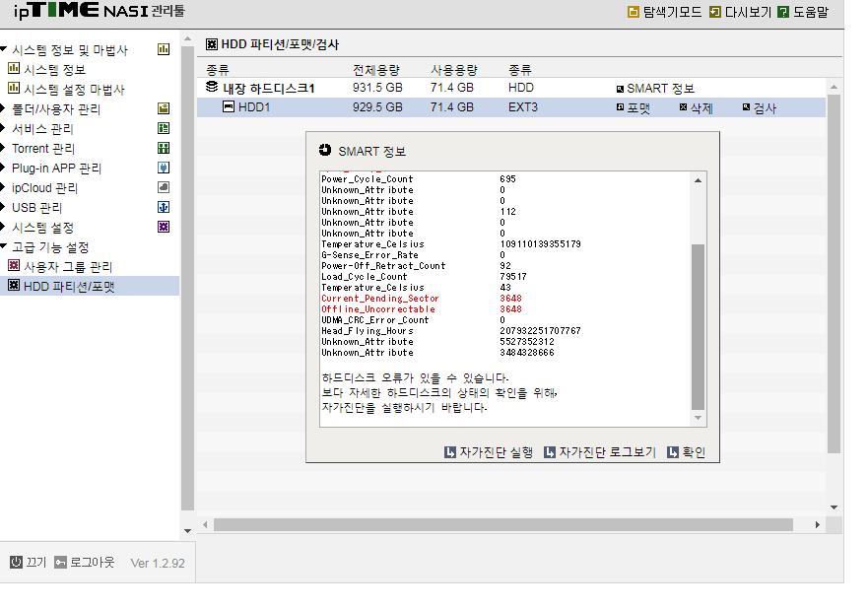
Task: Open 시스템 설정 마법사 page
Action: click(x=73, y=90)
